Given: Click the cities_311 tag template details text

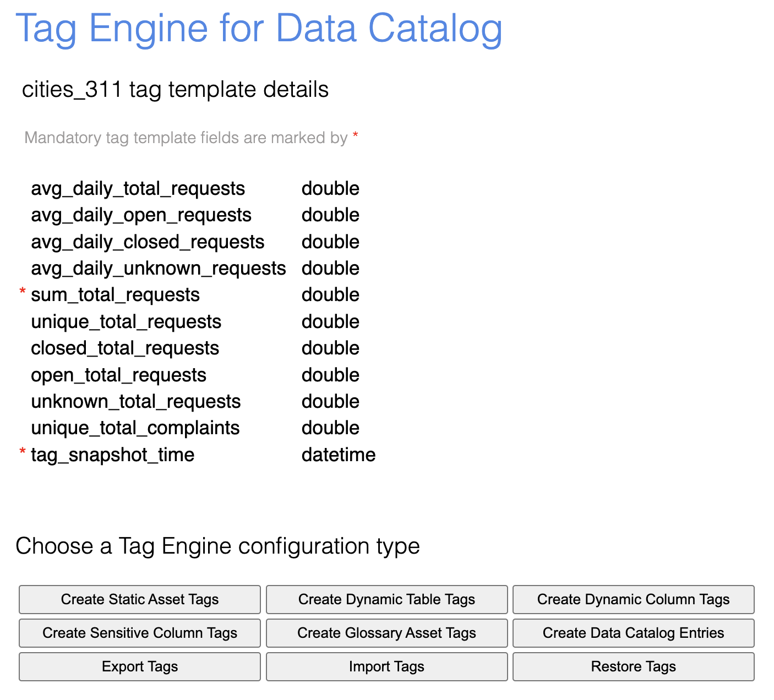Looking at the screenshot, I should (176, 89).
